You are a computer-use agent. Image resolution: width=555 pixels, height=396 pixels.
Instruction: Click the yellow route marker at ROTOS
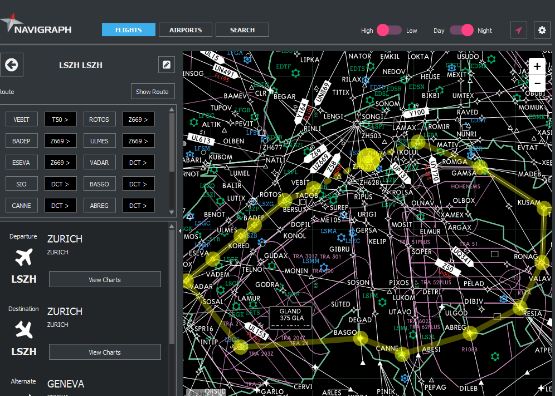pos(285,201)
